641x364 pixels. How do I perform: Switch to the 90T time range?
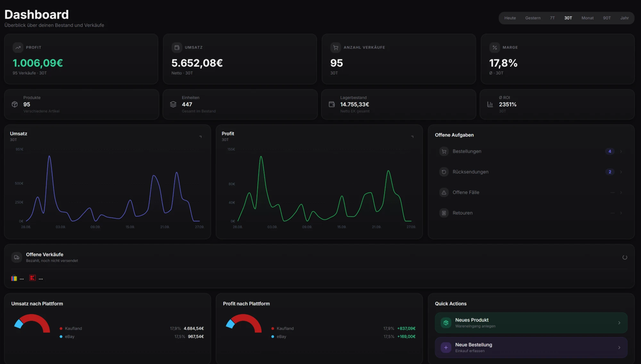point(607,18)
